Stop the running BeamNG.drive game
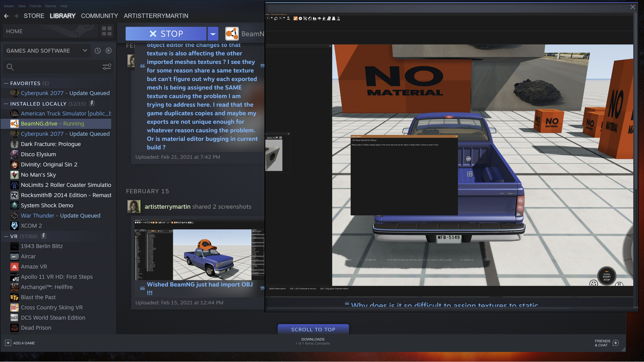This screenshot has width=644, height=362. 166,34
